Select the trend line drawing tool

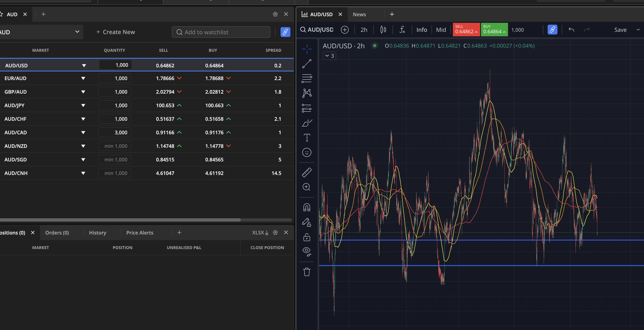click(307, 64)
